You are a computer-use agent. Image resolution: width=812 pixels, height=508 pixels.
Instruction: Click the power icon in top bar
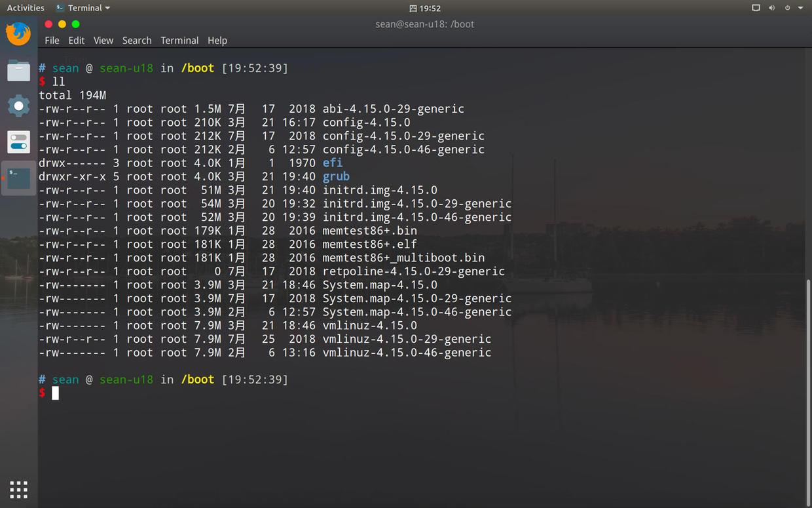click(787, 8)
